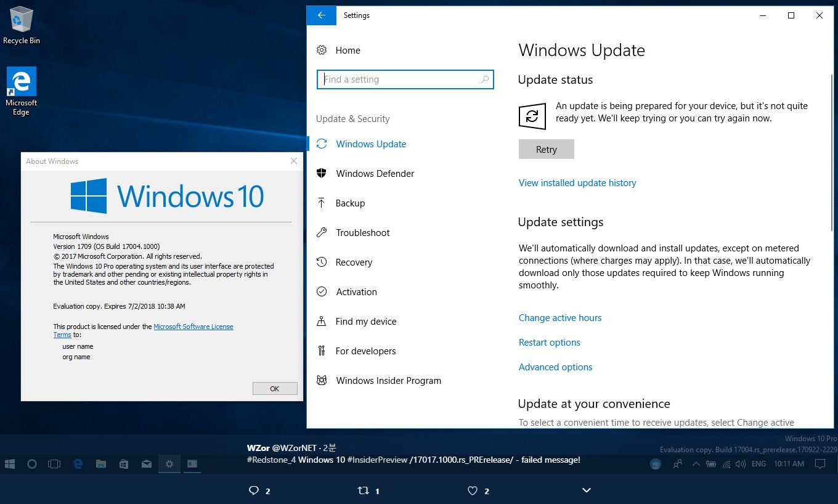Open File Explorer from taskbar
Viewport: 838px width, 504px height.
101,464
